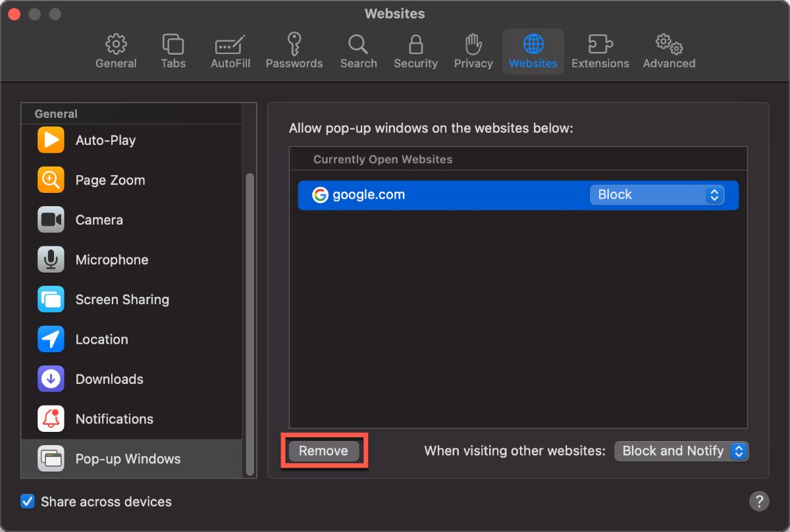Open the Microphone settings icon

coord(51,259)
